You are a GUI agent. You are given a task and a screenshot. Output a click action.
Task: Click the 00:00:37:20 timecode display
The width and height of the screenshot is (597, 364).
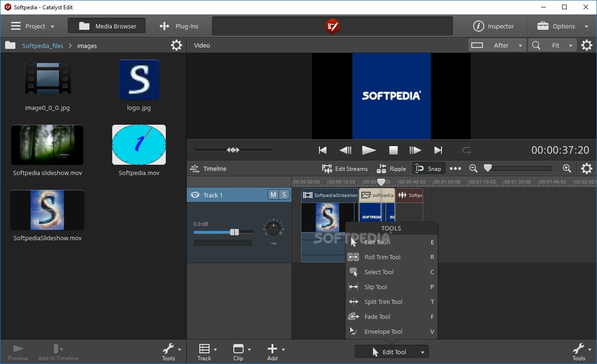tap(560, 150)
